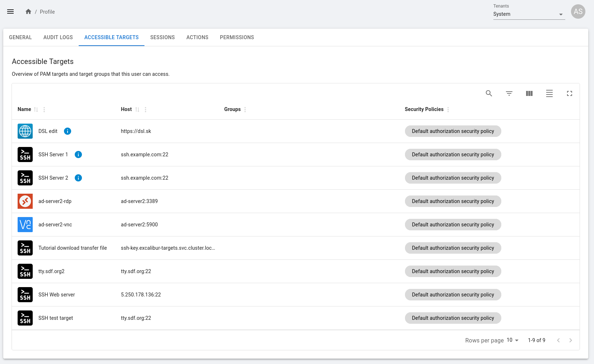This screenshot has width=594, height=364.
Task: Sort table by Name column
Action: (36, 110)
